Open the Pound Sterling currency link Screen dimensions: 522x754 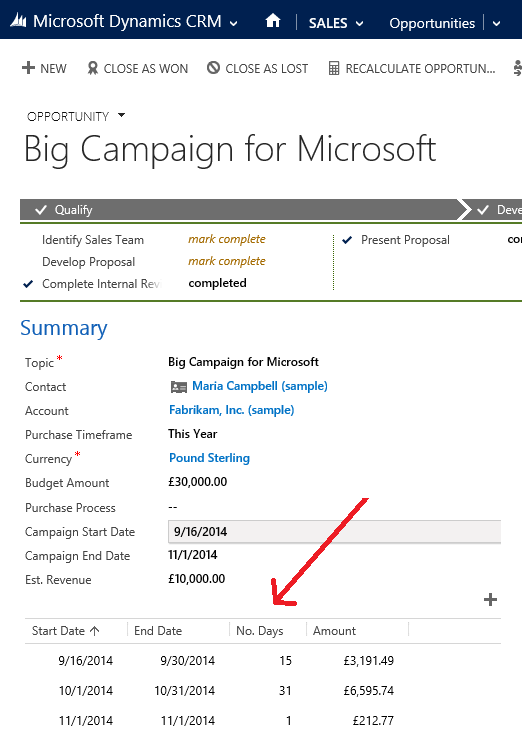[209, 458]
